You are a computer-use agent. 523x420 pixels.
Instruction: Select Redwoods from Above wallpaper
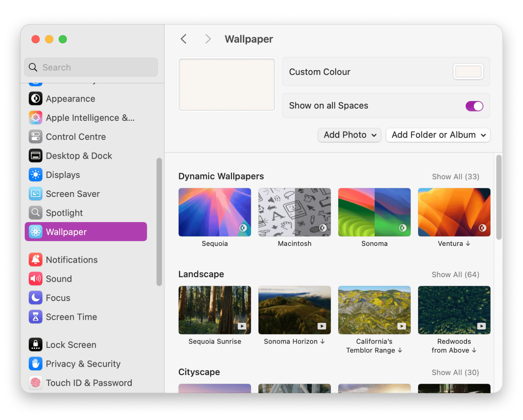pyautogui.click(x=454, y=310)
